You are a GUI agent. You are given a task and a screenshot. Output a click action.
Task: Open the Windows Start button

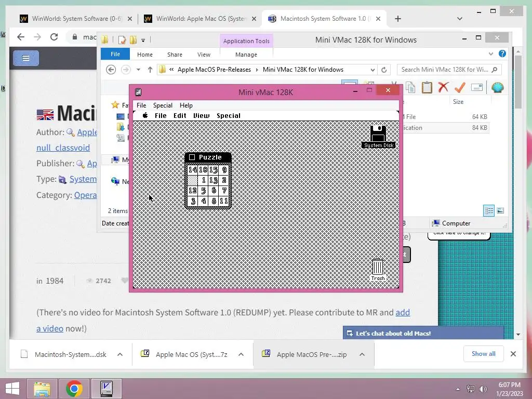tap(12, 389)
